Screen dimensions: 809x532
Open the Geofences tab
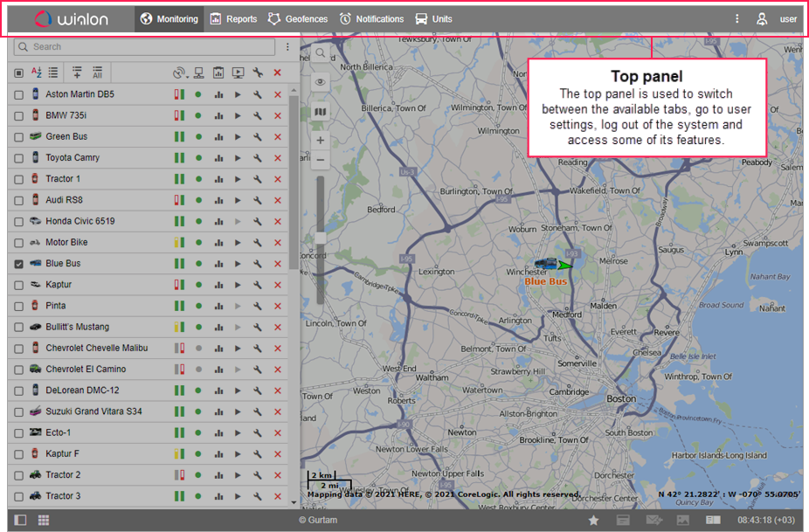click(x=298, y=19)
